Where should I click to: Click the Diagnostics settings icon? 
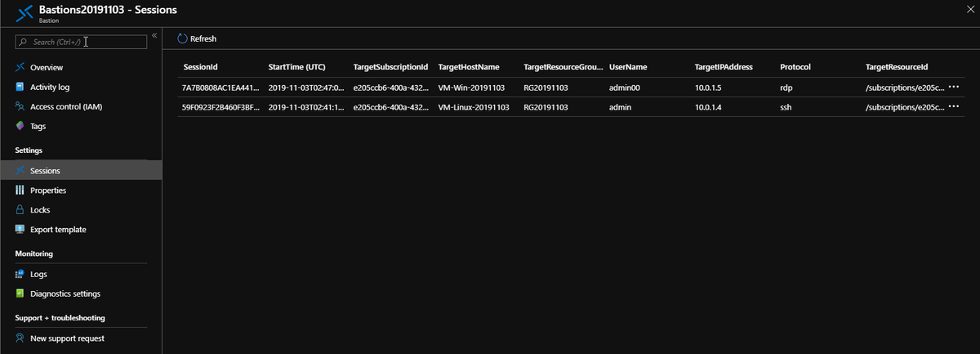tap(20, 294)
